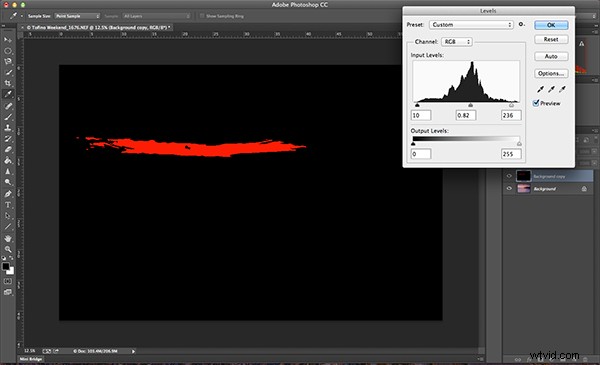Pick the white point eyedropper in Levels
Viewport: 600px width, 365px height.
pos(562,89)
